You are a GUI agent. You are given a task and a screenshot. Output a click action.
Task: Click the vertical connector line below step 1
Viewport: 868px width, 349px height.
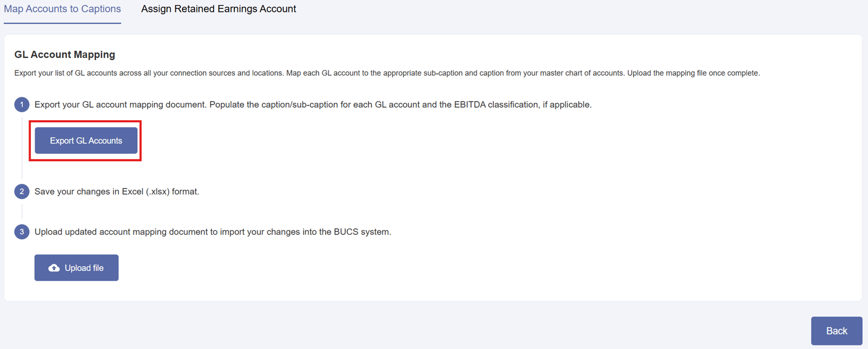point(22,147)
